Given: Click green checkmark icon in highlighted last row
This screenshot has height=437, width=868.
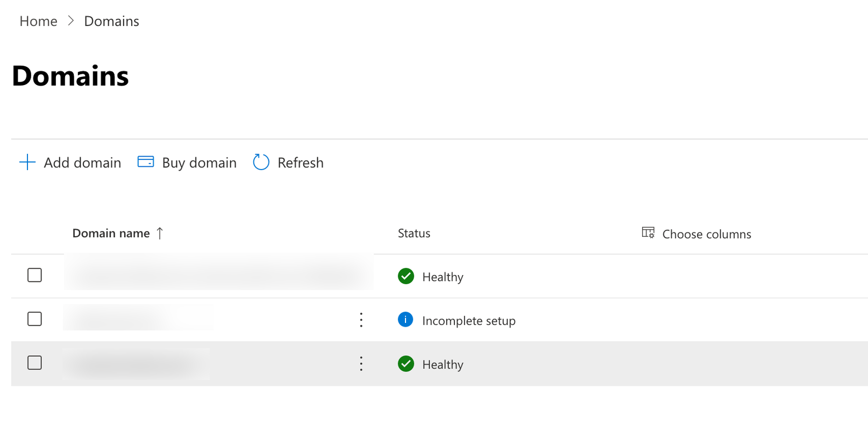Looking at the screenshot, I should pos(406,364).
